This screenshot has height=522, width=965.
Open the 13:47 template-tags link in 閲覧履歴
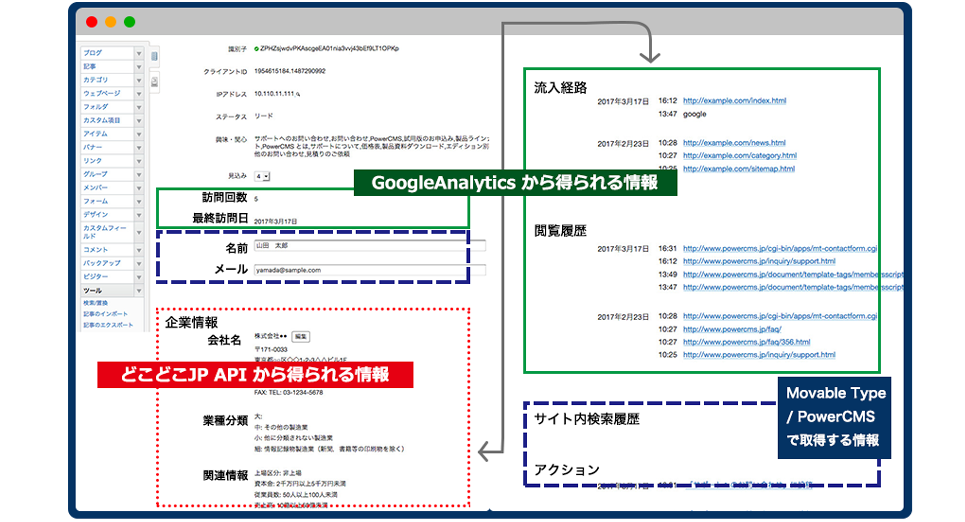click(x=793, y=287)
